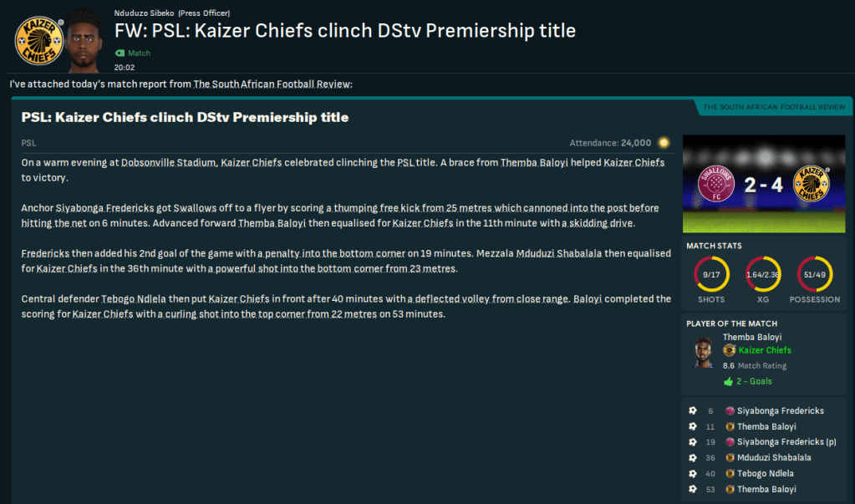Click the 2 - 4 match score
This screenshot has height=504, width=855.
[765, 186]
